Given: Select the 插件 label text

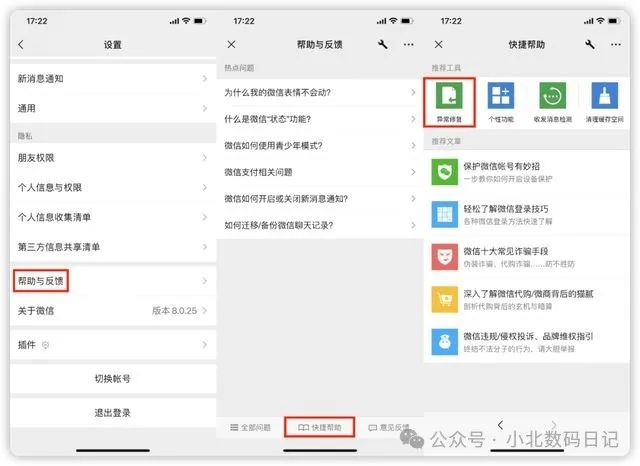Looking at the screenshot, I should pos(27,345).
